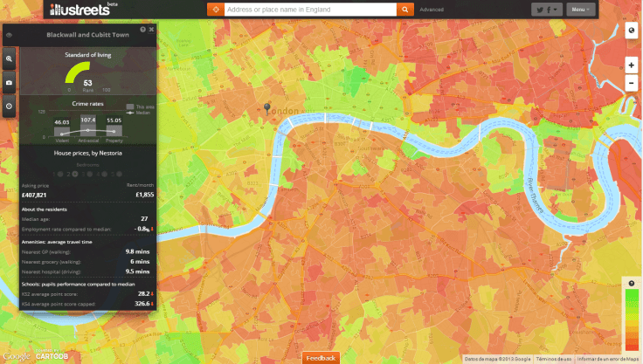The height and width of the screenshot is (364, 643).
Task: Click the Feedback button
Action: tap(321, 358)
